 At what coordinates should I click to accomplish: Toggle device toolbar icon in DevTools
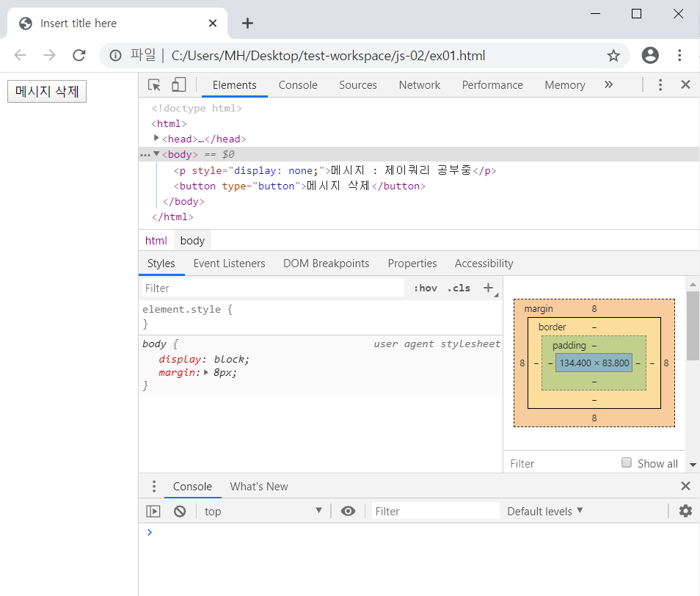click(178, 85)
